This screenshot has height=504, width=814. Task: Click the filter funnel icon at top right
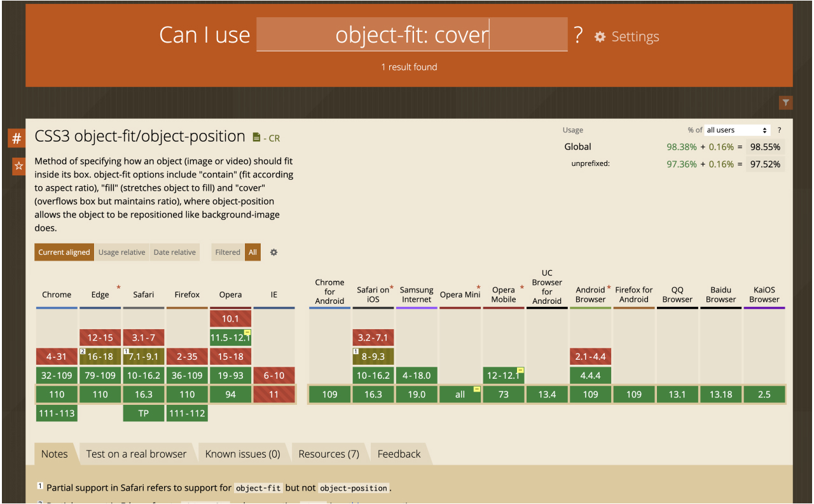click(x=785, y=102)
